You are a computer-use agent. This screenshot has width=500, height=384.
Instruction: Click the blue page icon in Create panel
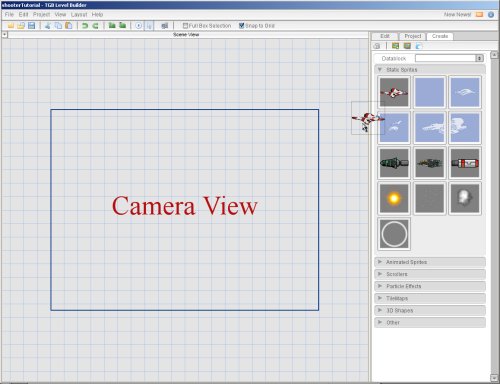click(419, 46)
